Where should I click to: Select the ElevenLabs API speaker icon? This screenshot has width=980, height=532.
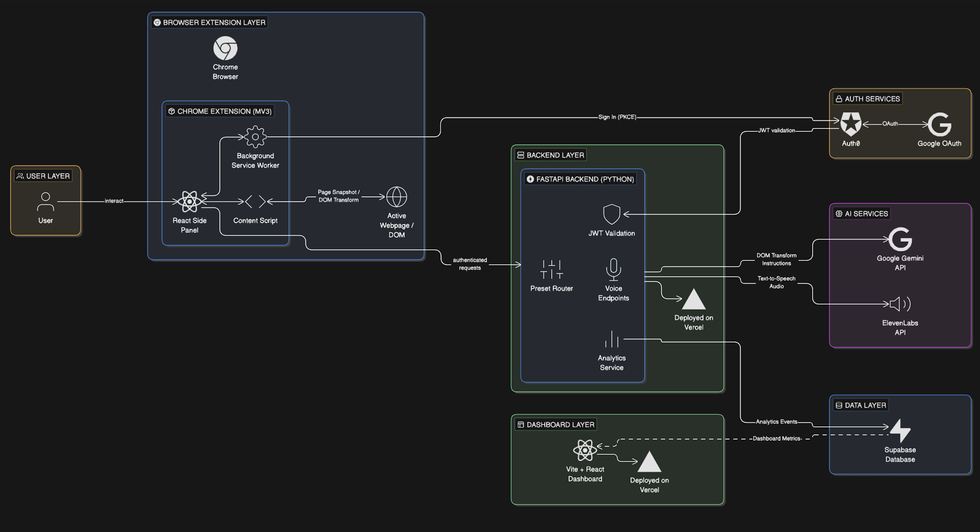point(900,304)
